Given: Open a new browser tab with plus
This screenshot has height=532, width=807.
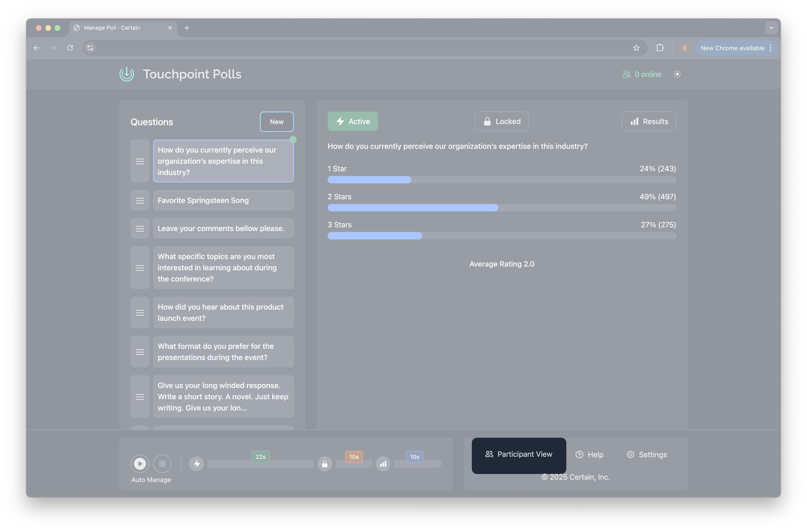Looking at the screenshot, I should (x=187, y=28).
